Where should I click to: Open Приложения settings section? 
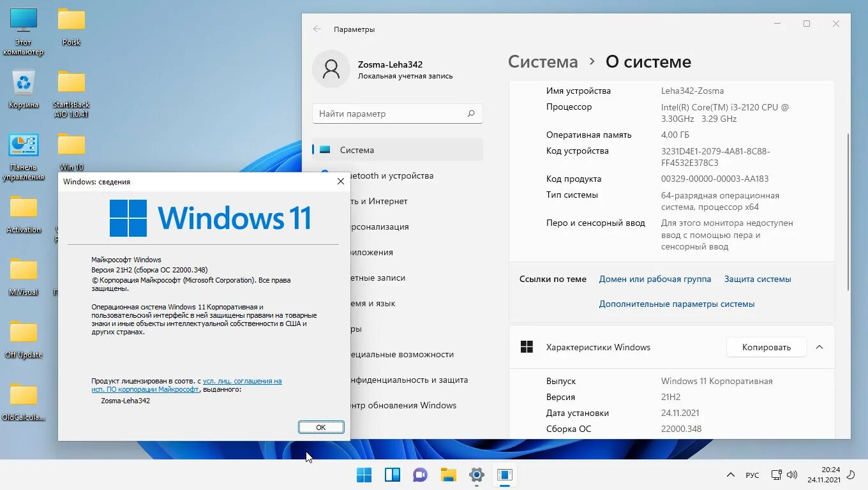pyautogui.click(x=397, y=252)
